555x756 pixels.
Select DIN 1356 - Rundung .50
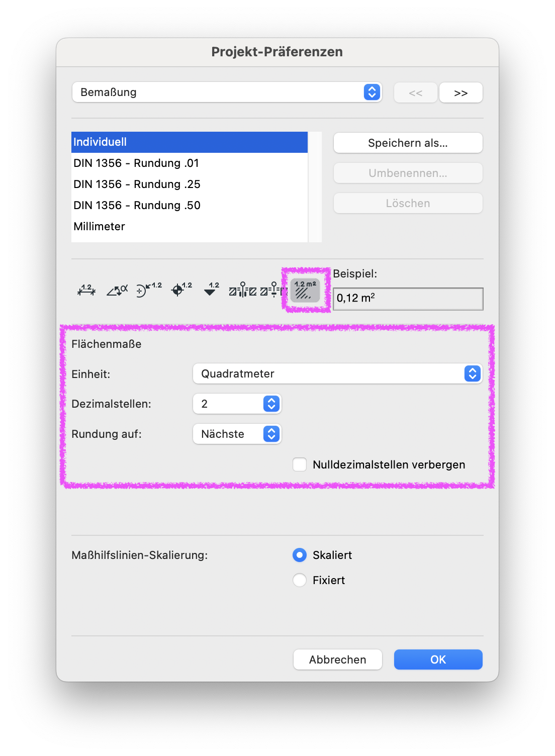190,206
